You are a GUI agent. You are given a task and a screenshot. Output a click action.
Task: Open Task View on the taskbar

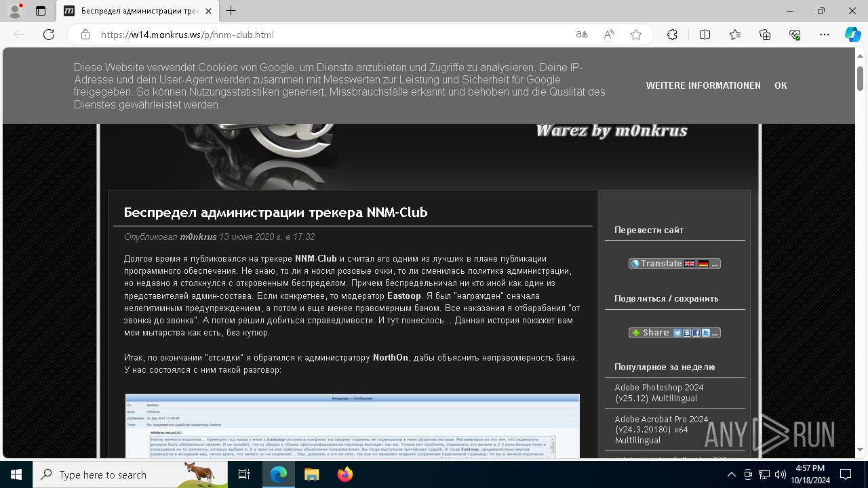point(244,474)
